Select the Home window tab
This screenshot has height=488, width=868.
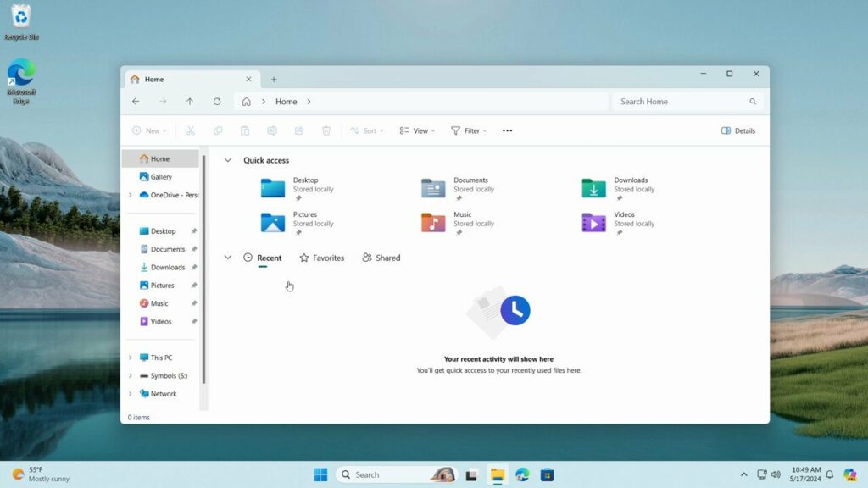click(x=192, y=79)
